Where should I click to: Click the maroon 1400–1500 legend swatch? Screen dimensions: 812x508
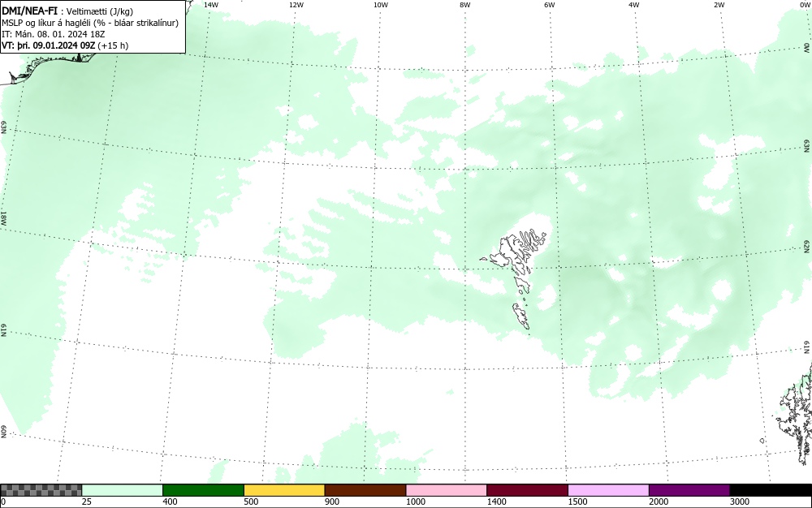coord(527,490)
